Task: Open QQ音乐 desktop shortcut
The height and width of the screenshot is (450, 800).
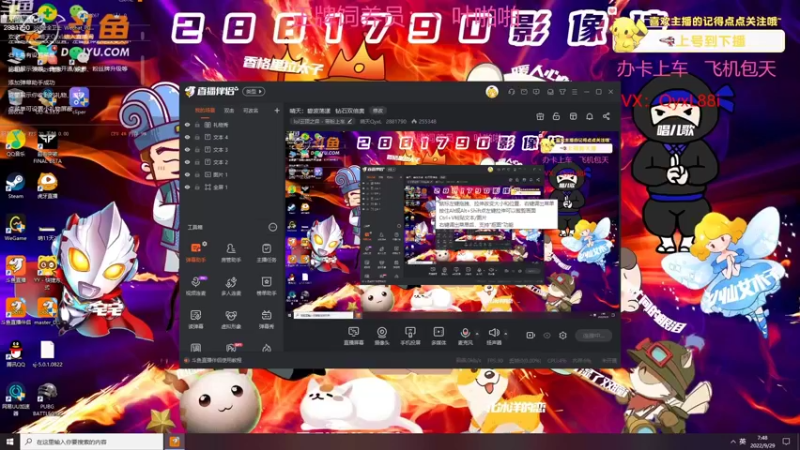Action: tap(15, 144)
